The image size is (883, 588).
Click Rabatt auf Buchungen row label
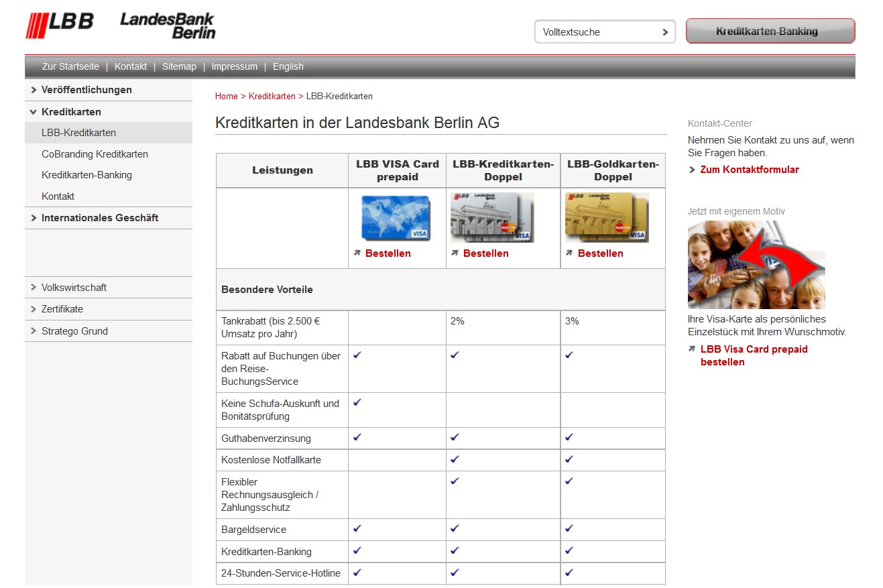pos(281,369)
